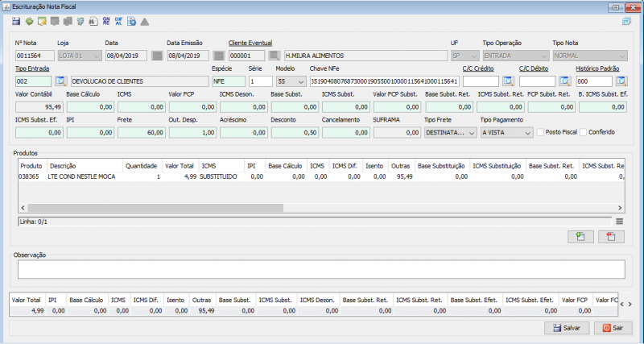Open the Loja dropdown
The height and width of the screenshot is (344, 644).
80,56
